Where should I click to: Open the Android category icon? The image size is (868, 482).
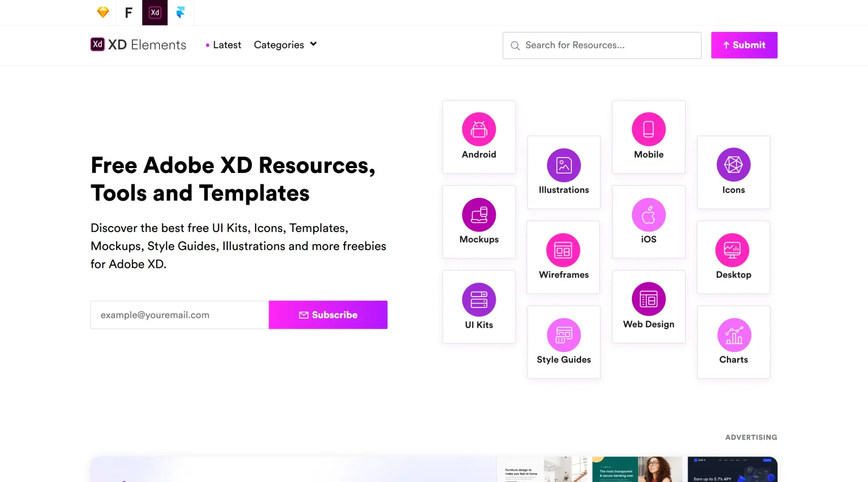[x=479, y=129]
